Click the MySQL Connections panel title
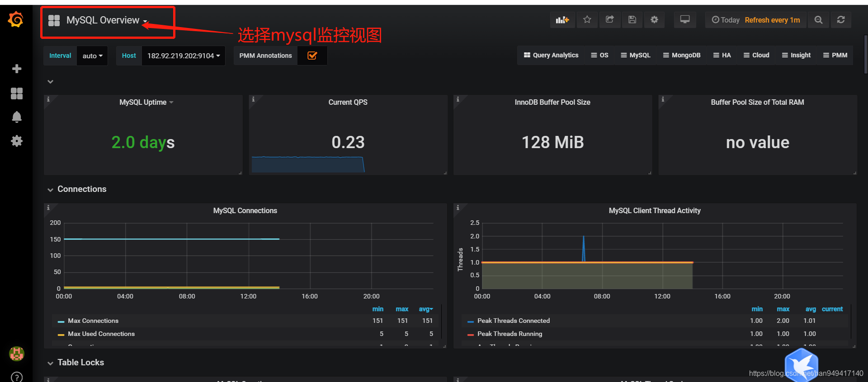The width and height of the screenshot is (868, 382). [245, 211]
